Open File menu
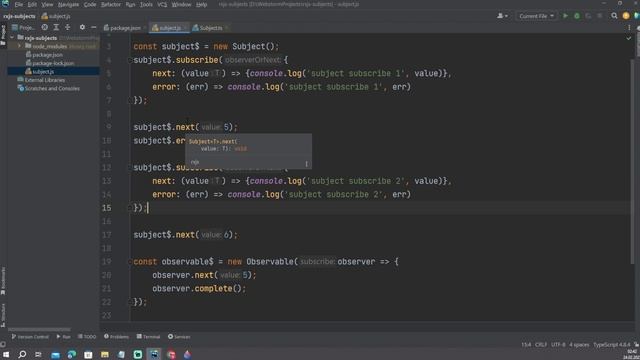Viewport: 640px width, 360px height. [19, 4]
